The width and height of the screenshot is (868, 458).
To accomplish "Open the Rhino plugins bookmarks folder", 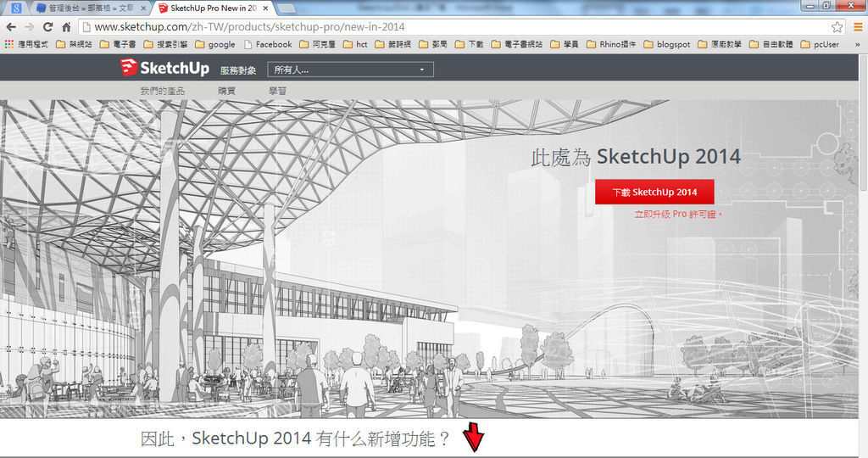I will [611, 44].
